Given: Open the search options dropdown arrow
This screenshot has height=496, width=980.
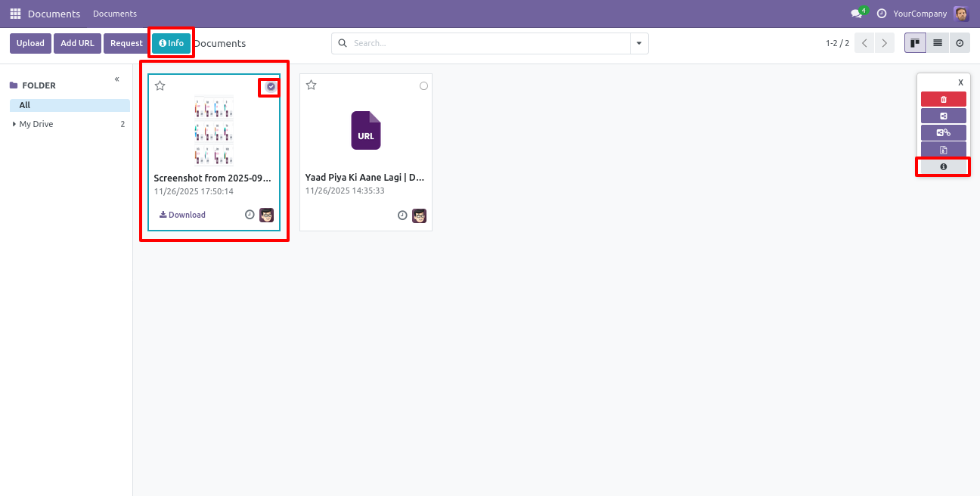Looking at the screenshot, I should point(640,44).
